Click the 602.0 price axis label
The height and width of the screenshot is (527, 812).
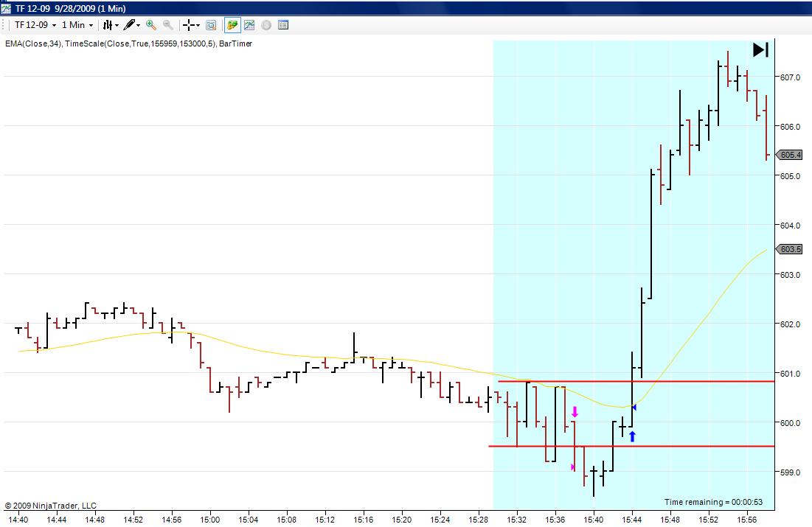[x=790, y=324]
